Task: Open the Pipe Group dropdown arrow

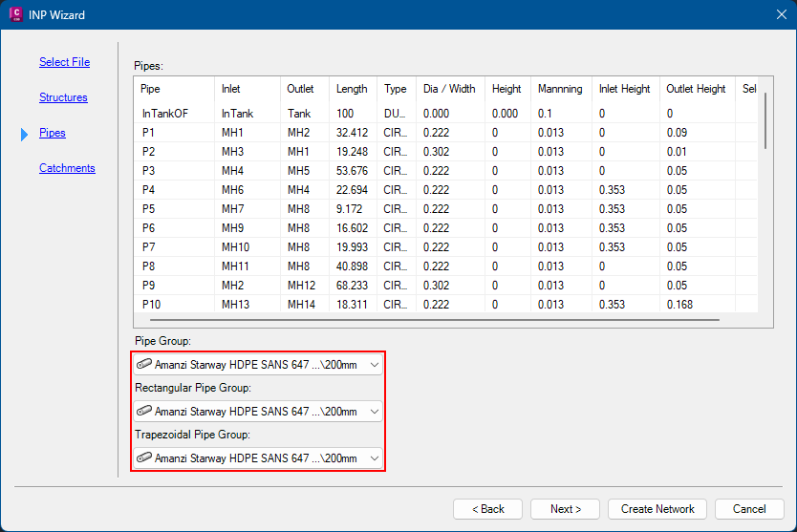Action: click(374, 365)
